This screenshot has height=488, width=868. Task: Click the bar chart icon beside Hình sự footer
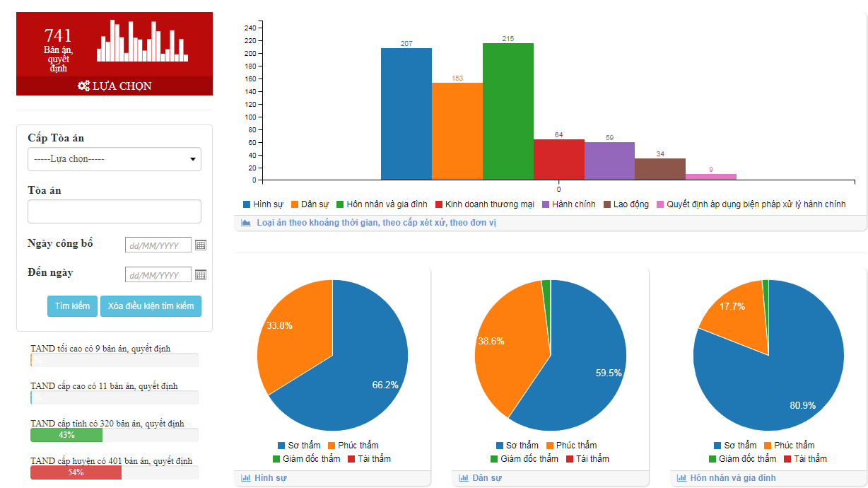tap(246, 478)
